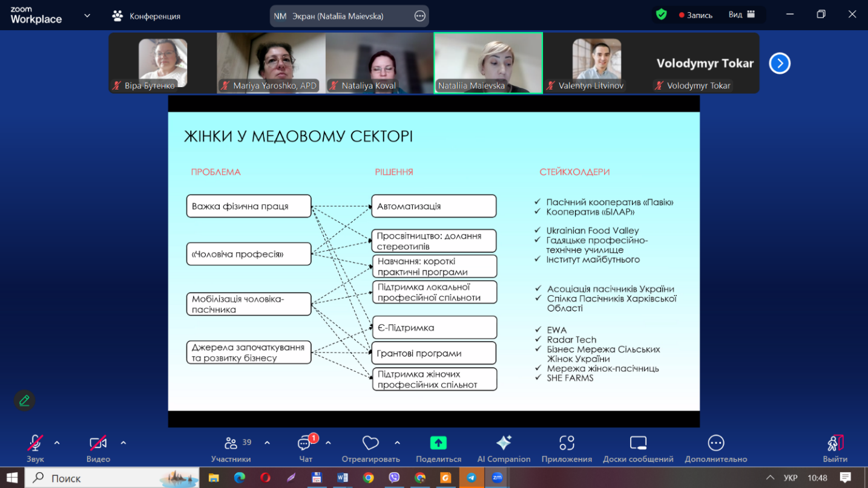Click green encryption shield icon

tap(662, 15)
